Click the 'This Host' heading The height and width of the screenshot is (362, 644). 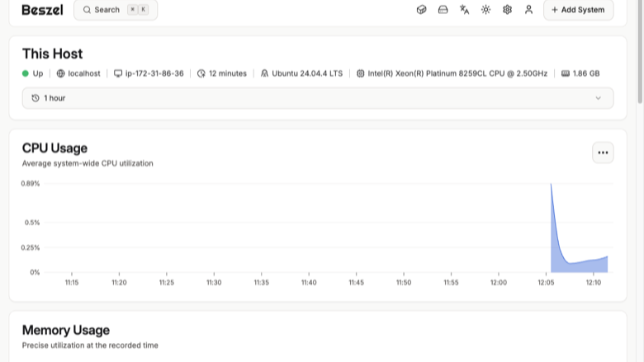click(53, 54)
